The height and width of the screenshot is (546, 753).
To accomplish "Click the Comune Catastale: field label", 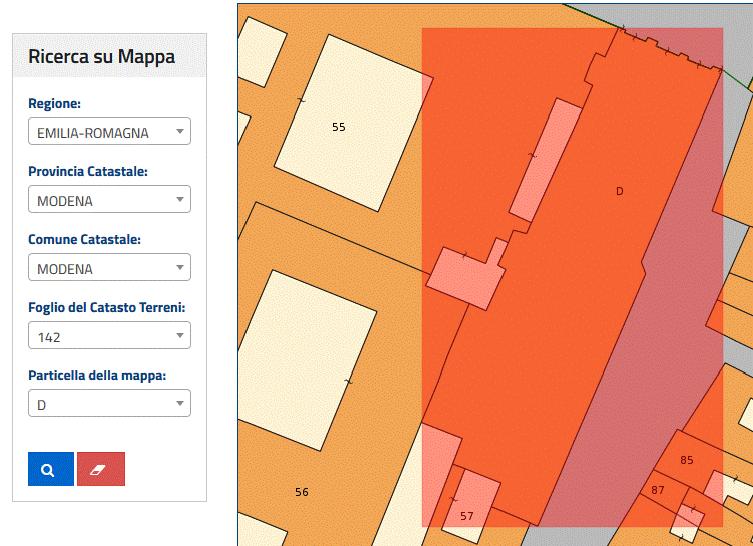I will (x=85, y=239).
